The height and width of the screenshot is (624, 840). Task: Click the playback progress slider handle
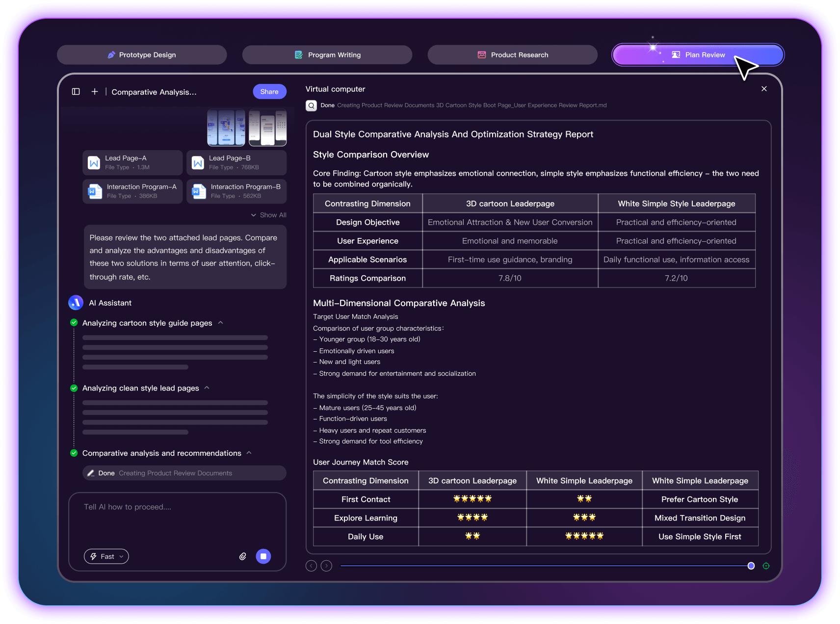pyautogui.click(x=751, y=566)
